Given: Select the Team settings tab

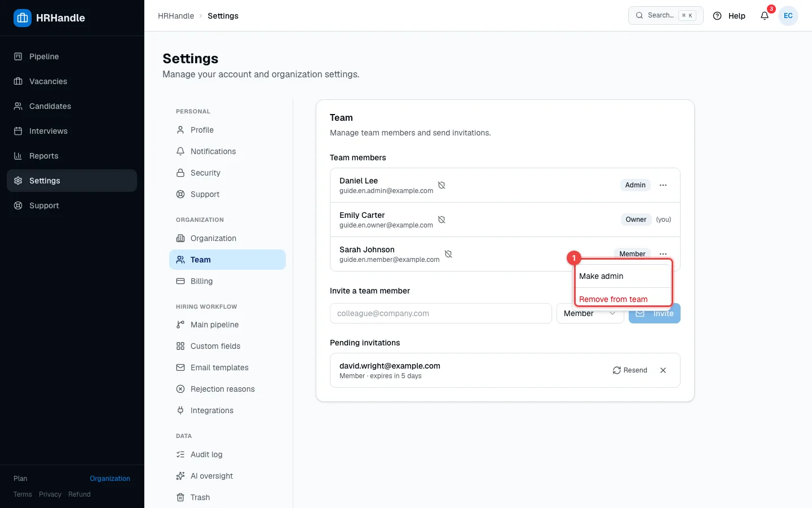Looking at the screenshot, I should tap(227, 260).
